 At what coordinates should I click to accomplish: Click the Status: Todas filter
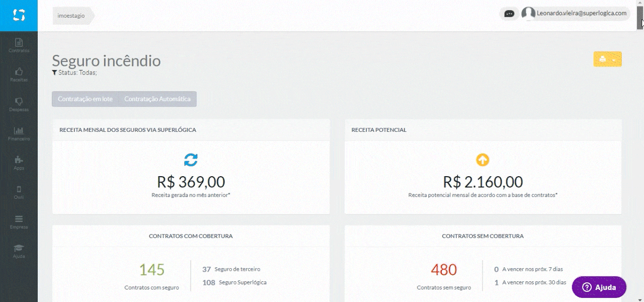pos(74,72)
